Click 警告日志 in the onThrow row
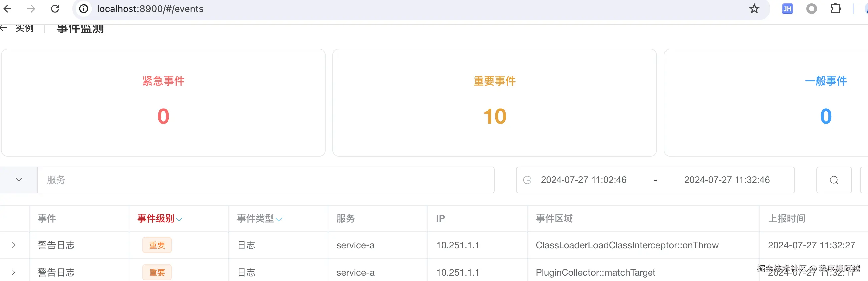Image resolution: width=868 pixels, height=281 pixels. click(x=56, y=245)
